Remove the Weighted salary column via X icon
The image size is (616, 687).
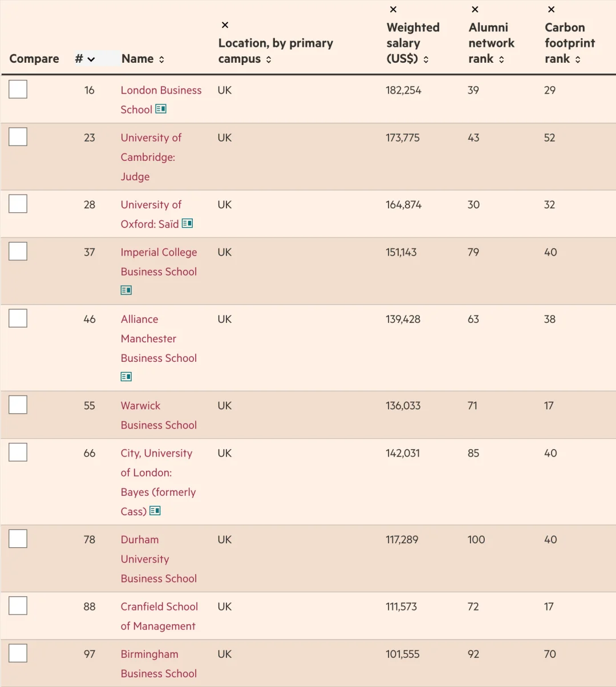393,10
